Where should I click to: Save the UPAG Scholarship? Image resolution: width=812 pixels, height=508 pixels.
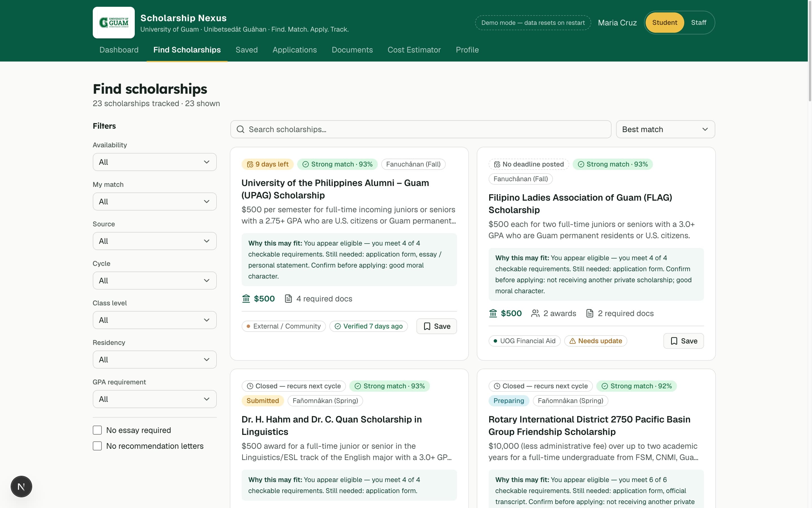[436, 326]
